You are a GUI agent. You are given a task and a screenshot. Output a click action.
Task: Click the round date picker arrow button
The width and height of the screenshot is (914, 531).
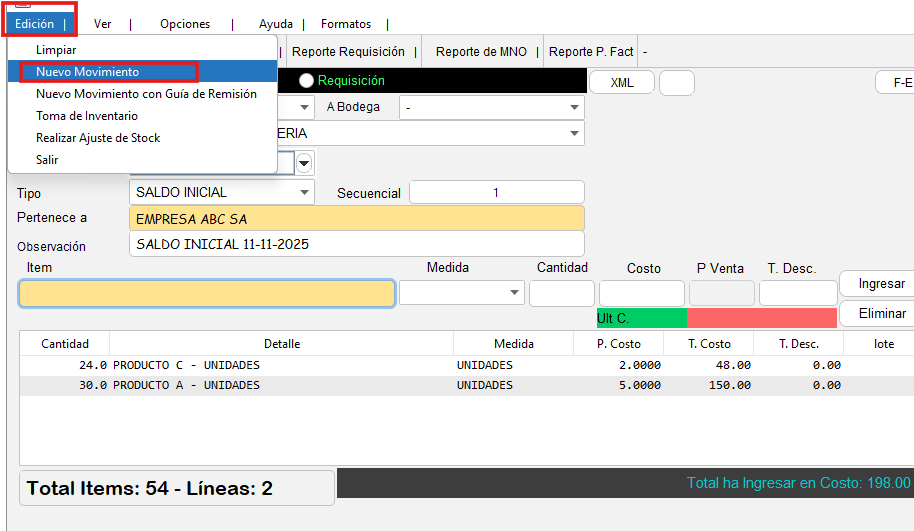304,163
